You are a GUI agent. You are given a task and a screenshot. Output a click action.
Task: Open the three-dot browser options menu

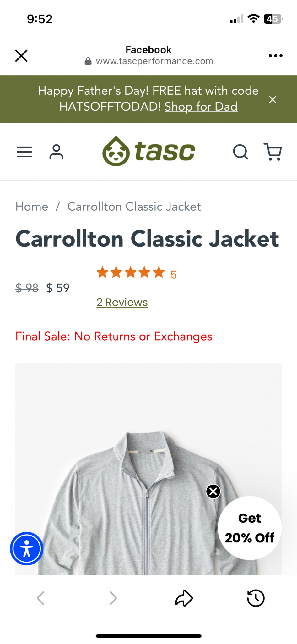[x=275, y=56]
